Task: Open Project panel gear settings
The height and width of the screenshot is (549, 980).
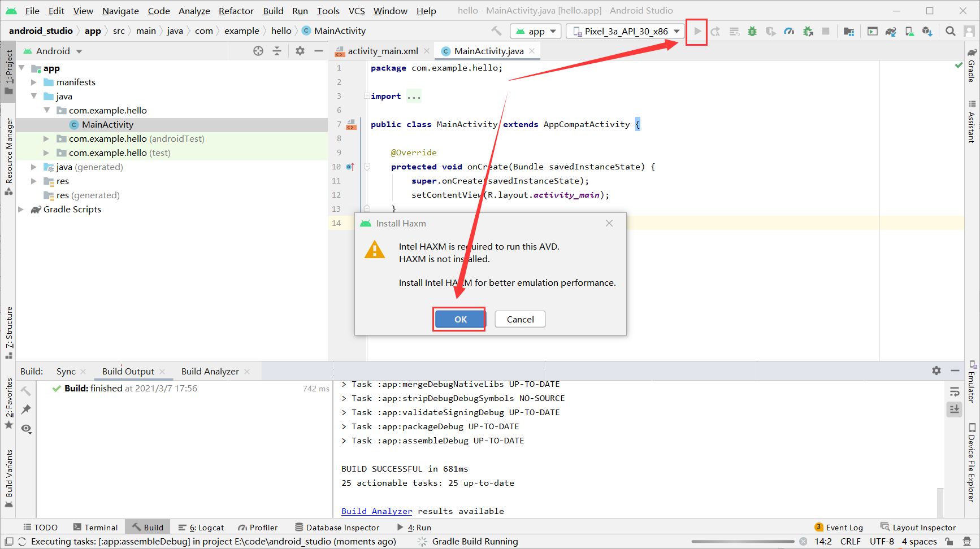Action: pos(300,51)
